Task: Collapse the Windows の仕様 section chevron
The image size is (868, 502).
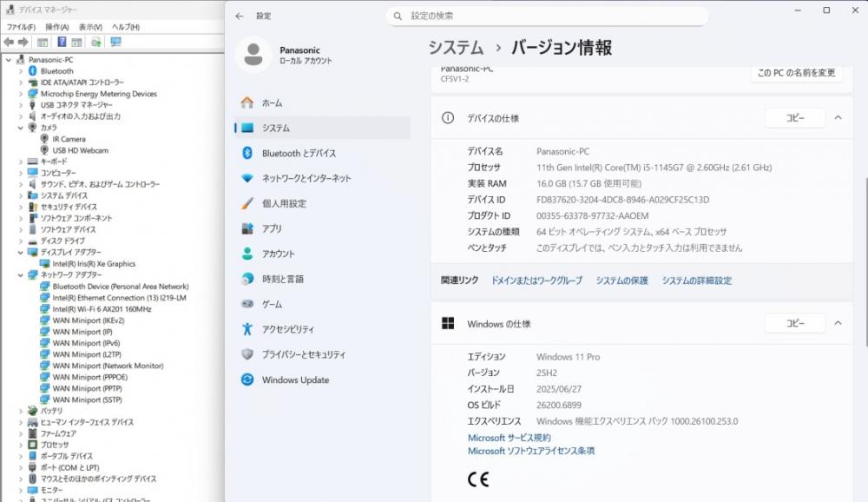Action: click(838, 323)
